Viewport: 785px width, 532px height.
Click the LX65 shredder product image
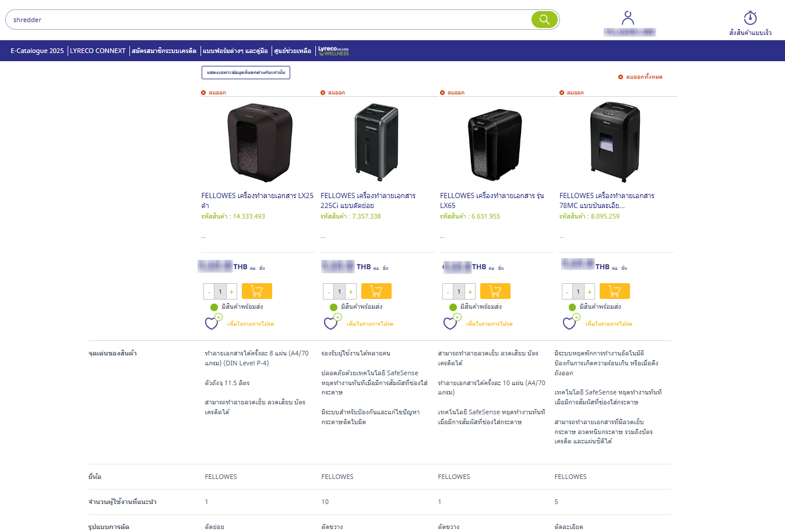coord(495,144)
